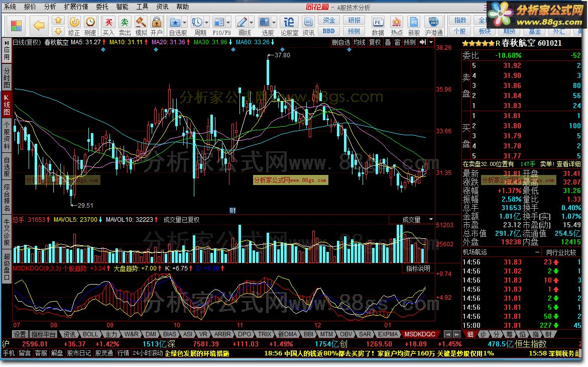The image size is (588, 367).
Task: Click the colorful four-square home icon
Action: point(16,26)
